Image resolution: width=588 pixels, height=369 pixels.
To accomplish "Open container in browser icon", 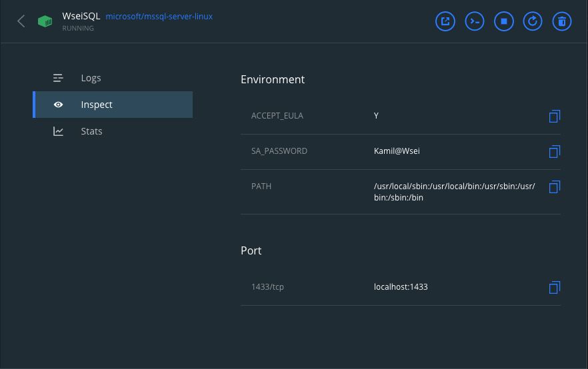I will click(x=445, y=21).
